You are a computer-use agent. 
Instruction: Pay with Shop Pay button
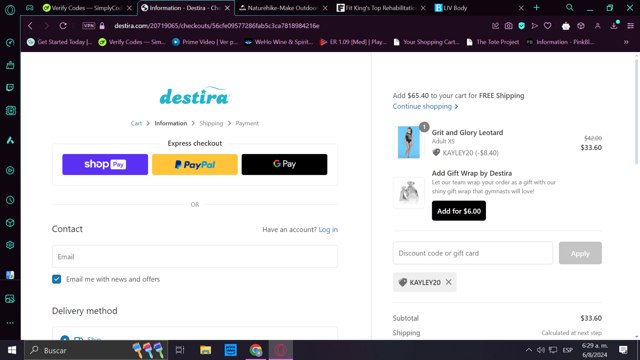coord(105,164)
